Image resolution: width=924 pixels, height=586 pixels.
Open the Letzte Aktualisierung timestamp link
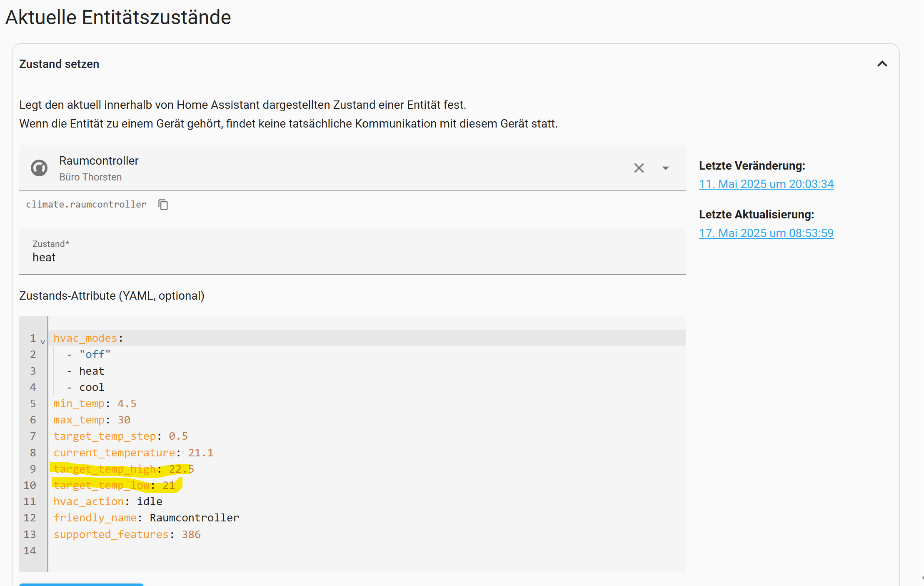(x=766, y=233)
